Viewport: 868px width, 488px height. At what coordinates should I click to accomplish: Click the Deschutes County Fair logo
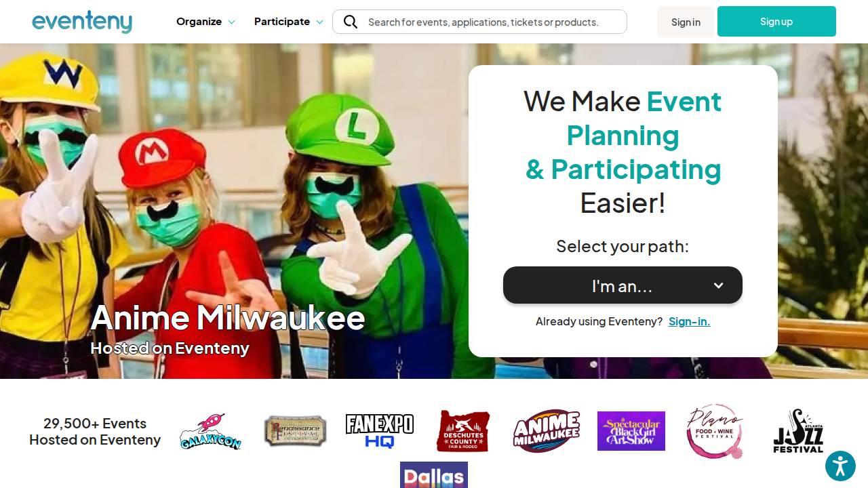click(x=463, y=431)
